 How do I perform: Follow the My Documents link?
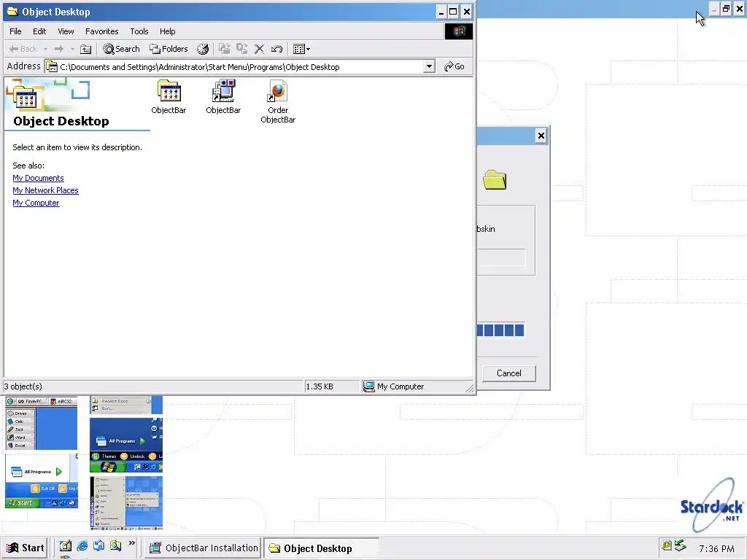(x=38, y=178)
